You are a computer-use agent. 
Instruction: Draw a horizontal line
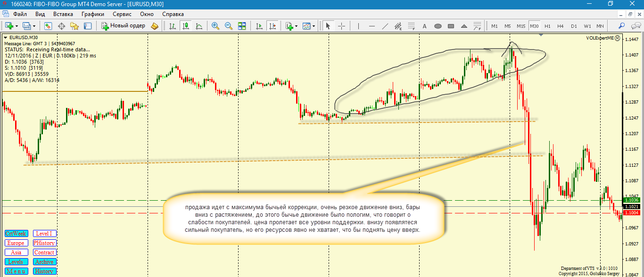click(x=372, y=26)
